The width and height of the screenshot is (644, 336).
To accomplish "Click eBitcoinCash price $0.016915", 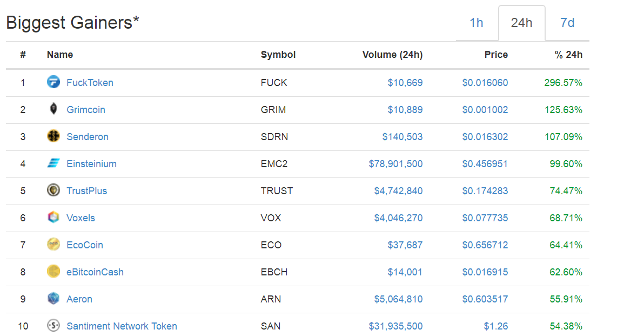I will (485, 272).
